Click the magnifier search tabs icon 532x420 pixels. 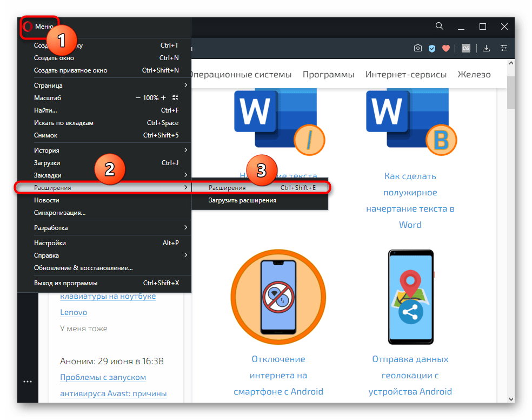440,27
